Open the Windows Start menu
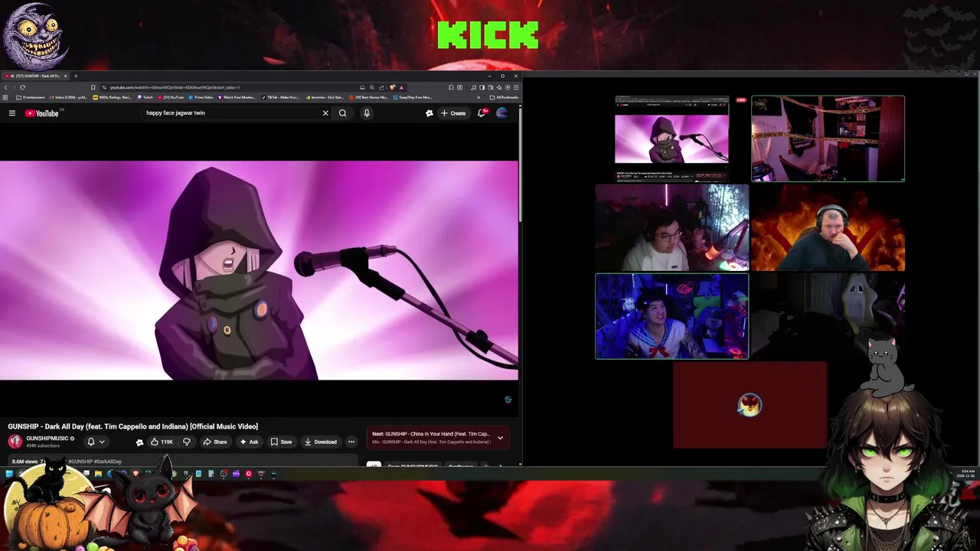Viewport: 980px width, 551px height. point(8,474)
